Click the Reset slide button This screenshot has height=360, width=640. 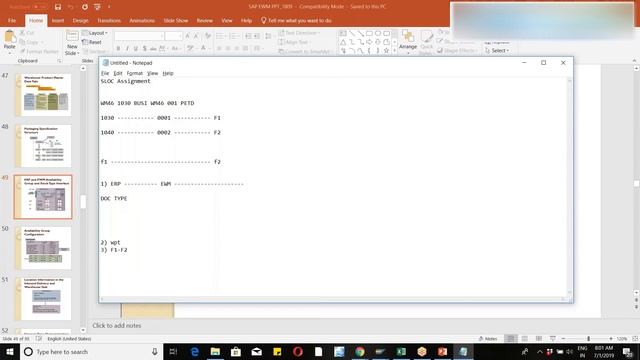pos(92,42)
